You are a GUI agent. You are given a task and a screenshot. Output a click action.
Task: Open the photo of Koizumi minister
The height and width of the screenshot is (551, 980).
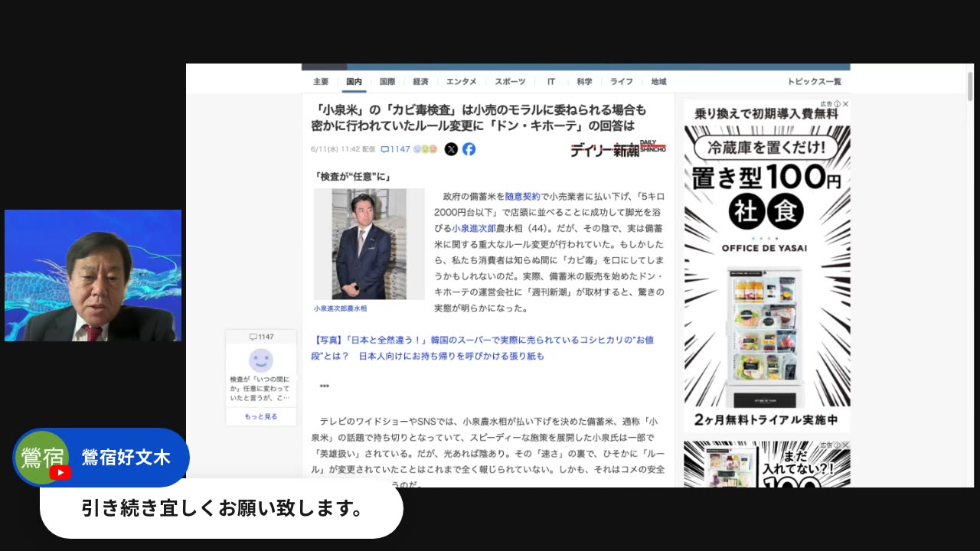click(x=369, y=244)
